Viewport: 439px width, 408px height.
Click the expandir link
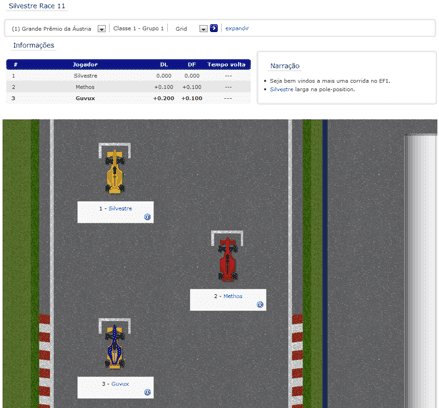237,28
